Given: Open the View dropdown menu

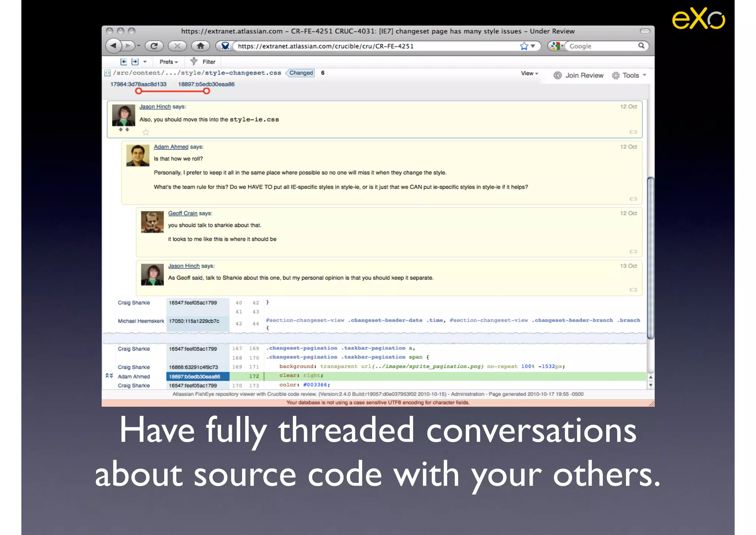Looking at the screenshot, I should click(529, 74).
